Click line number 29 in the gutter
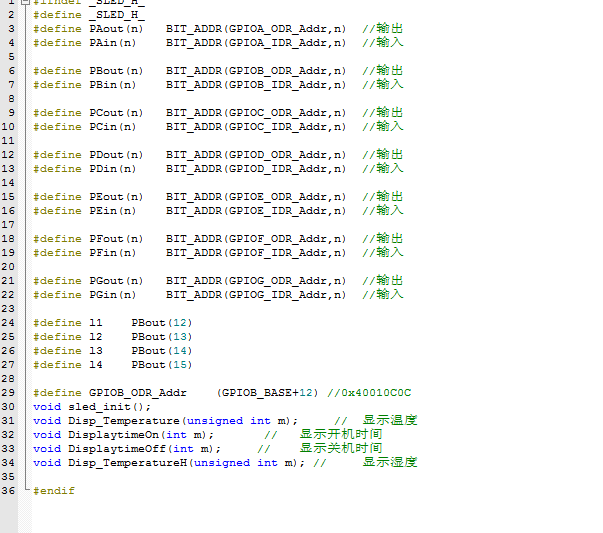The width and height of the screenshot is (603, 533). [x=8, y=393]
